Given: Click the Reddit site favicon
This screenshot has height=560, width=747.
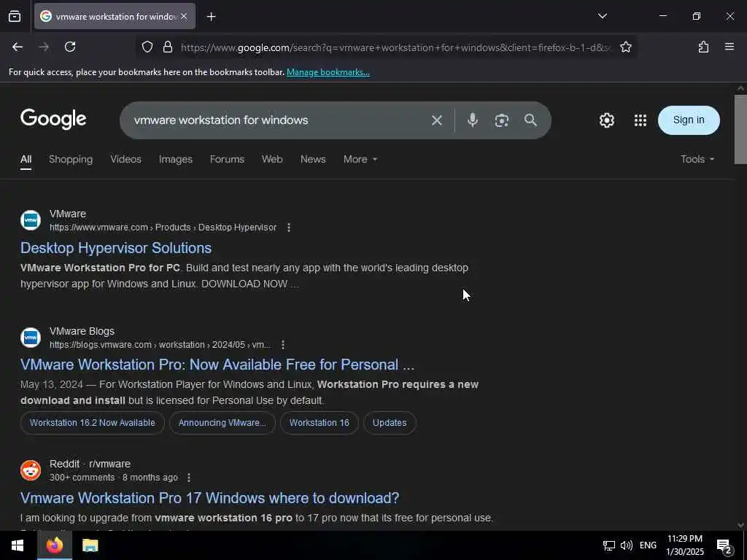Looking at the screenshot, I should point(31,470).
